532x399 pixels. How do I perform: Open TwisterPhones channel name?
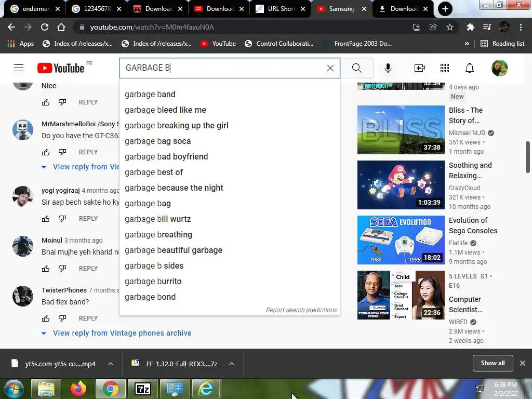click(64, 290)
